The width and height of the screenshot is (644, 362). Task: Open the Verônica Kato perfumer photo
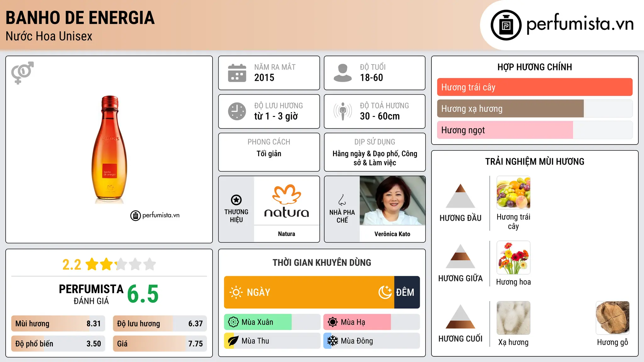point(392,200)
